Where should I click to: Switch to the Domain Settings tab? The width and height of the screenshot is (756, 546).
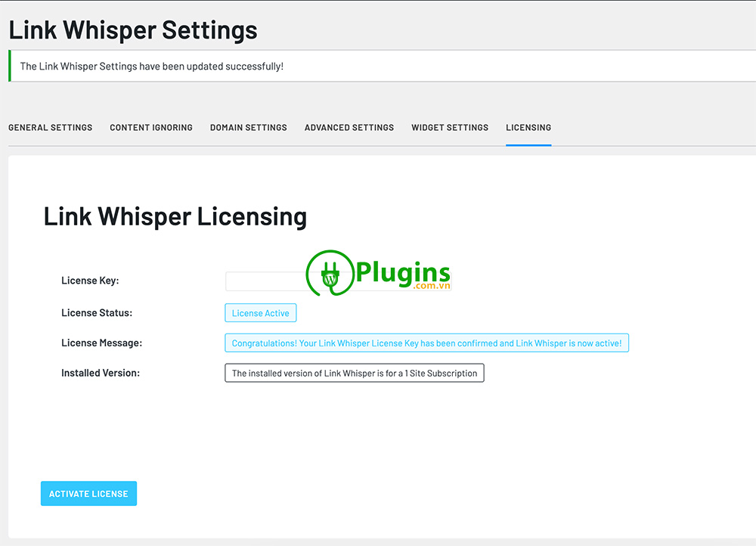248,127
